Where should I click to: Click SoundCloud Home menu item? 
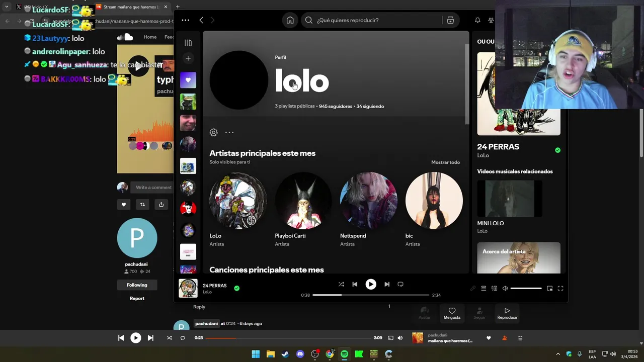[150, 37]
